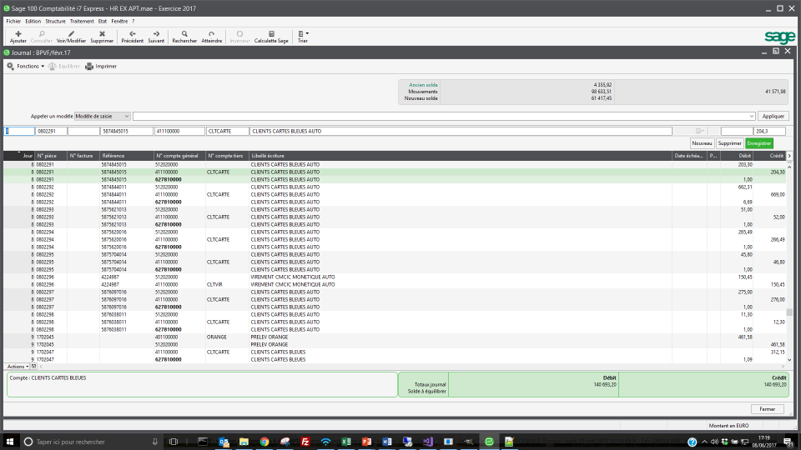Click the Atteindre toolbar icon
801x450 pixels.
pyautogui.click(x=211, y=36)
